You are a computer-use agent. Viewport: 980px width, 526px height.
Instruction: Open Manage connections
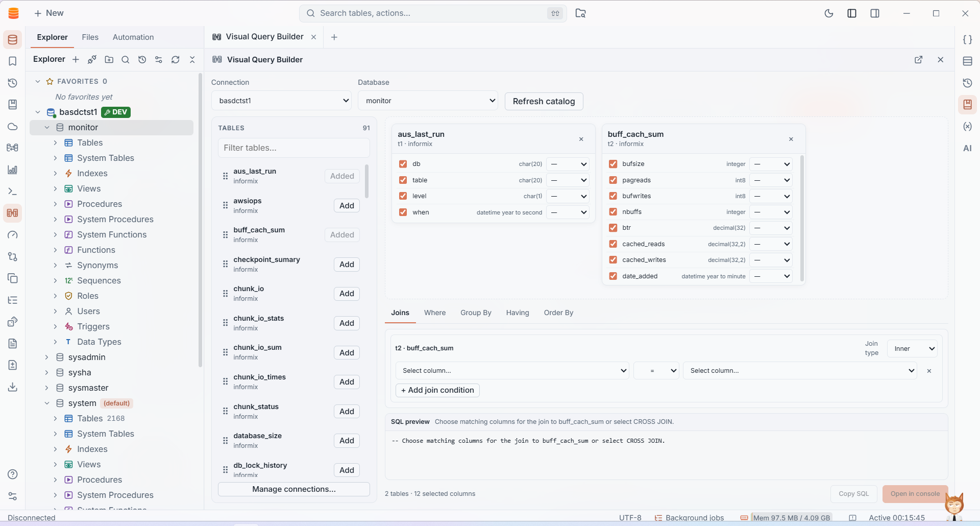pyautogui.click(x=294, y=489)
